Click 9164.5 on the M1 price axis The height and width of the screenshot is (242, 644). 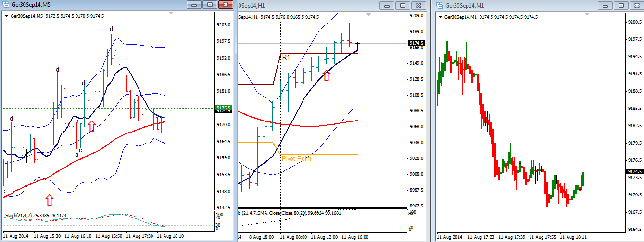(635, 229)
